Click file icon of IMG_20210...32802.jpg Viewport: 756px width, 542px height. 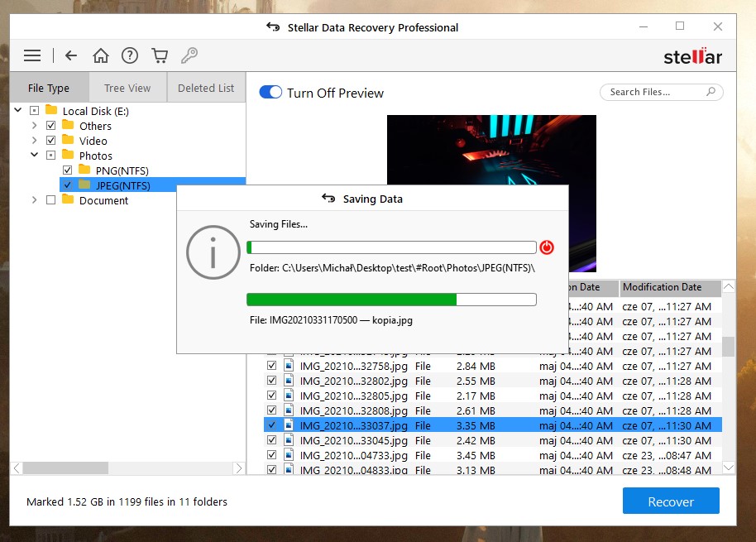click(x=289, y=381)
